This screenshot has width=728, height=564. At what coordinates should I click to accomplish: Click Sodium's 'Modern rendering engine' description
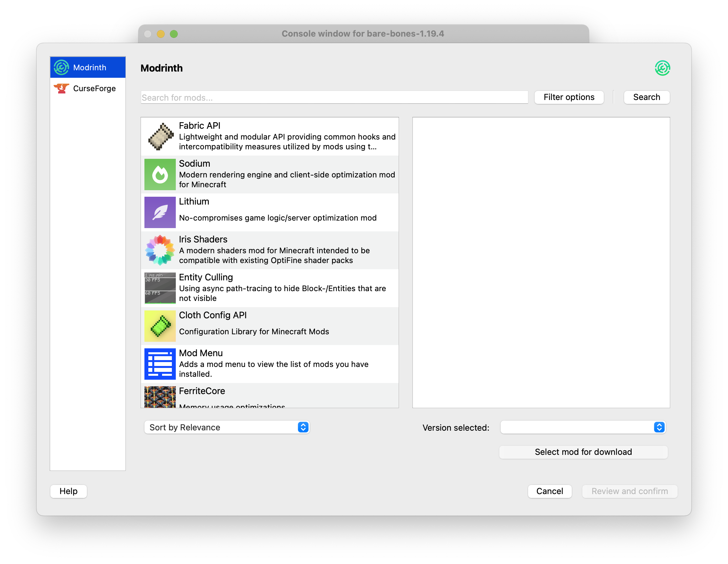[x=287, y=180]
